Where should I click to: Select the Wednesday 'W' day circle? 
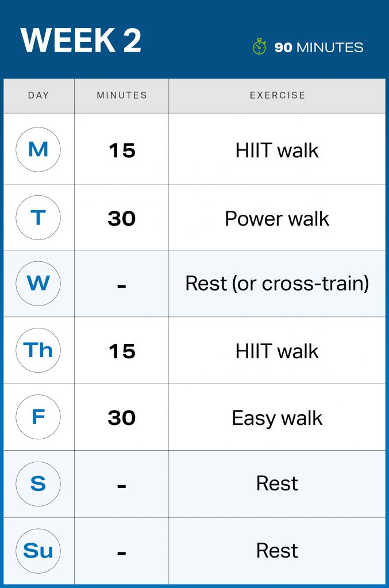tap(38, 284)
